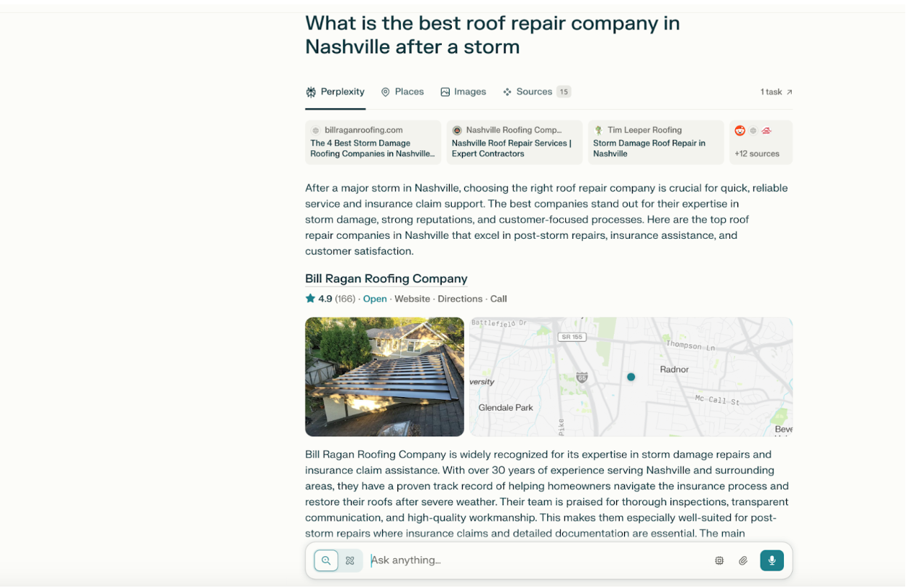Click the SR 155 road label on map
The image size is (911, 588).
coord(571,337)
